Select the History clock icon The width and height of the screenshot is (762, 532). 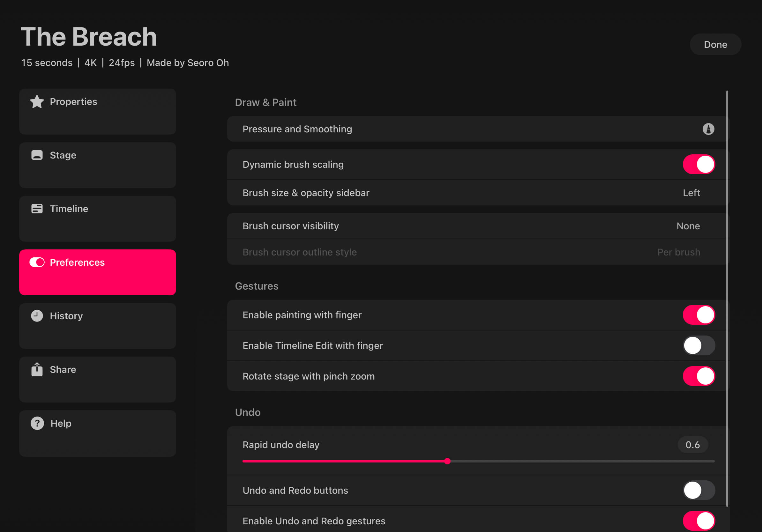click(x=36, y=316)
